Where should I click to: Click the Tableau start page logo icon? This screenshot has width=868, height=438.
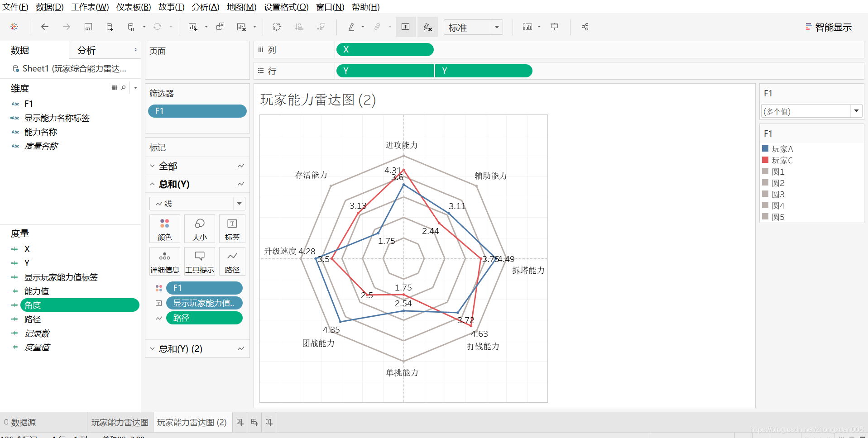(x=14, y=27)
